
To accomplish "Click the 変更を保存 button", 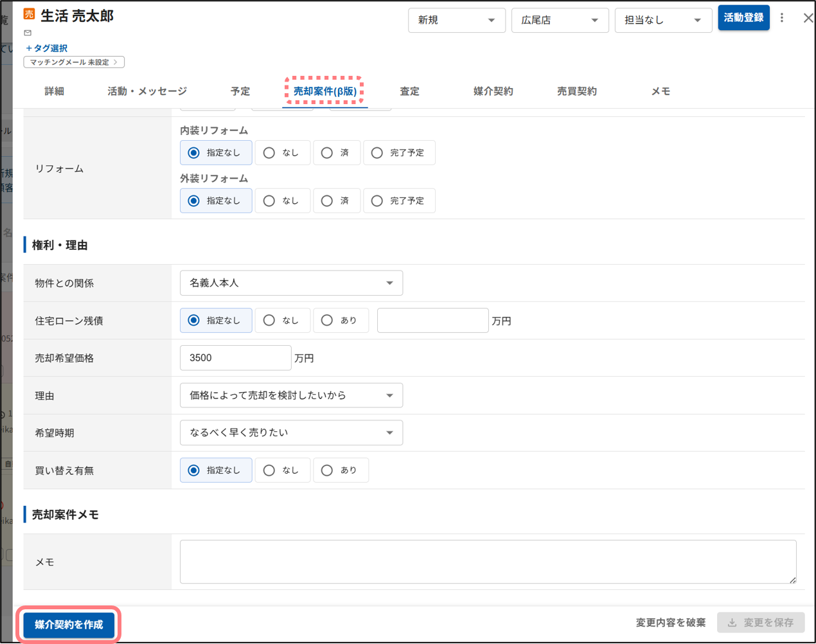I will 761,623.
